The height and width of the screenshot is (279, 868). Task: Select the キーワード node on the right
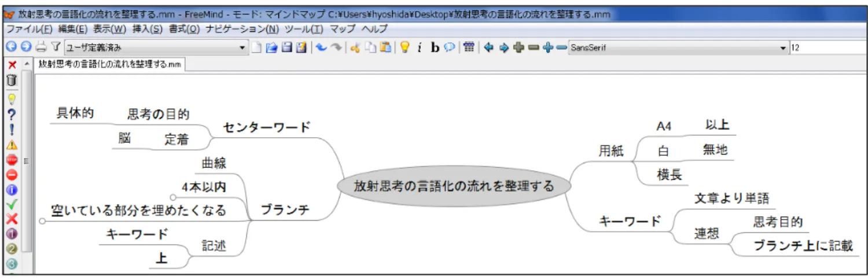tap(630, 221)
